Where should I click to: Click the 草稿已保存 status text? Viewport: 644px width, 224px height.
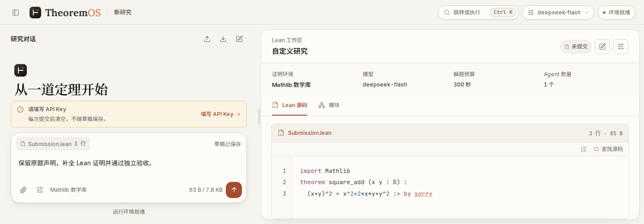pos(228,144)
